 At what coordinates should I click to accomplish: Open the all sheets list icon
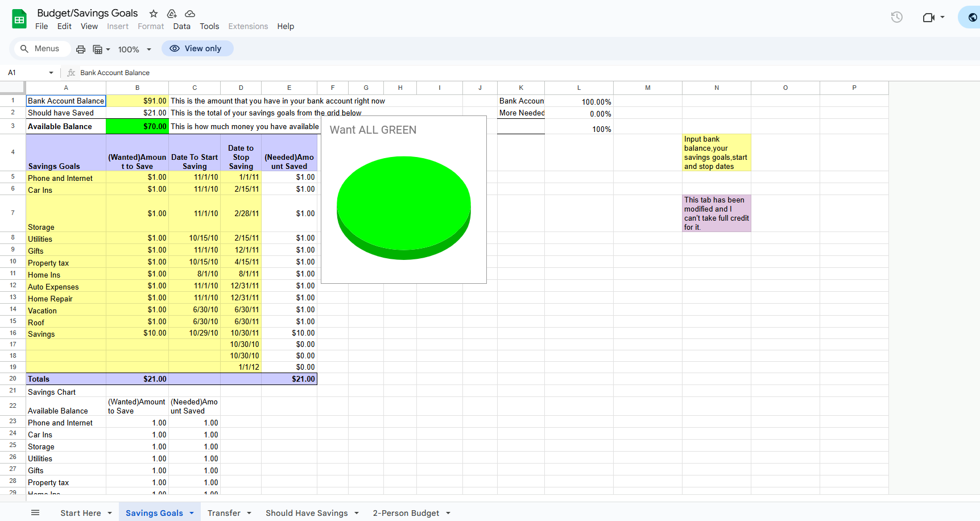pyautogui.click(x=35, y=513)
